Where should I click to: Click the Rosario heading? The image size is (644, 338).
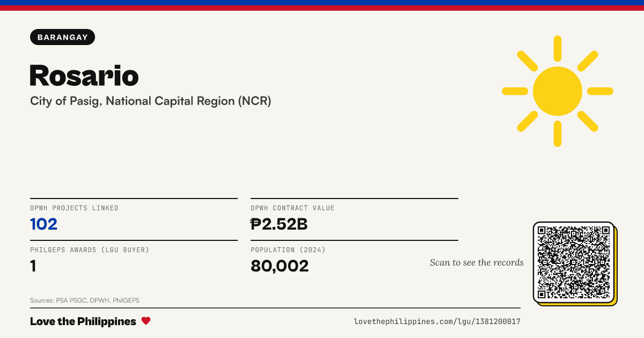coord(84,76)
